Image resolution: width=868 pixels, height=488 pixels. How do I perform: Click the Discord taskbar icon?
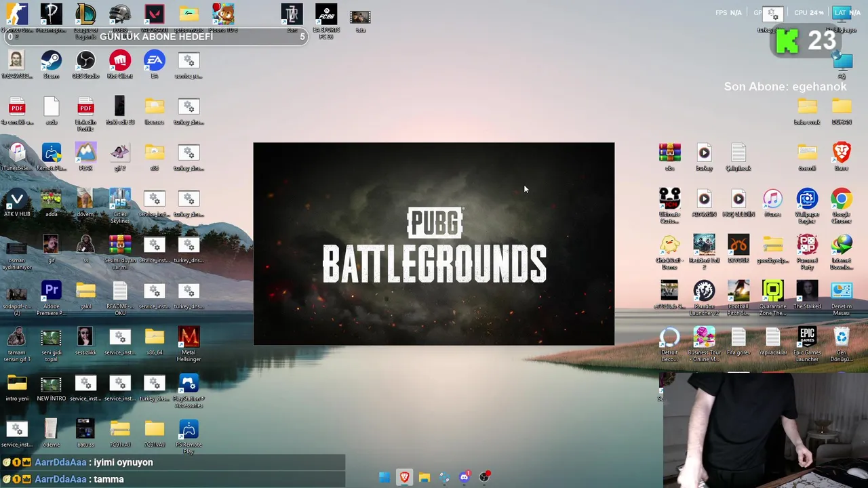[x=465, y=477]
